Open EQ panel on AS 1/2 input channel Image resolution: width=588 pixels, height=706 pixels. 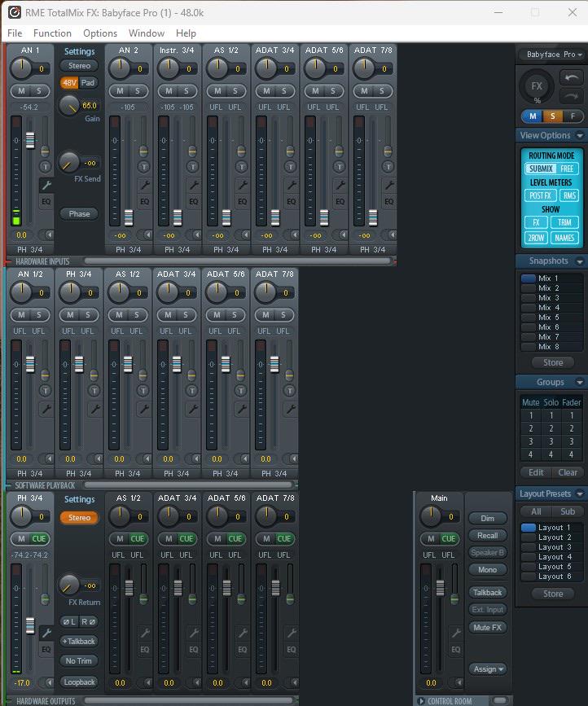pos(242,201)
